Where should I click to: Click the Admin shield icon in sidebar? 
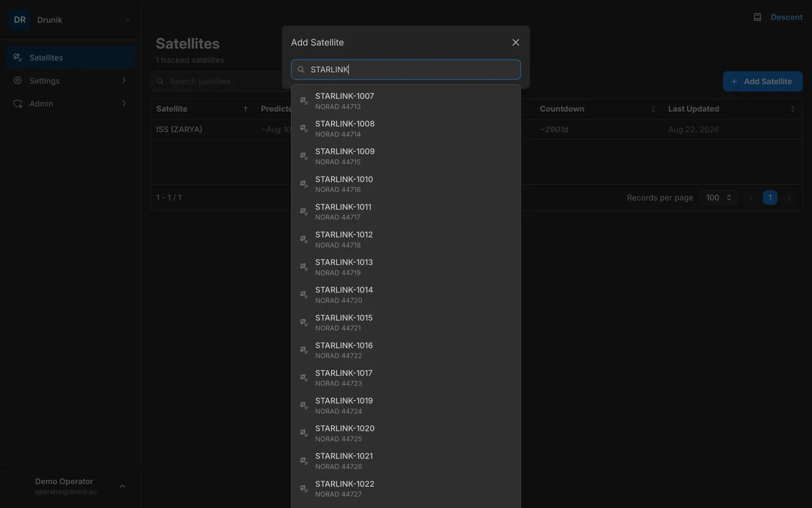[x=17, y=104]
